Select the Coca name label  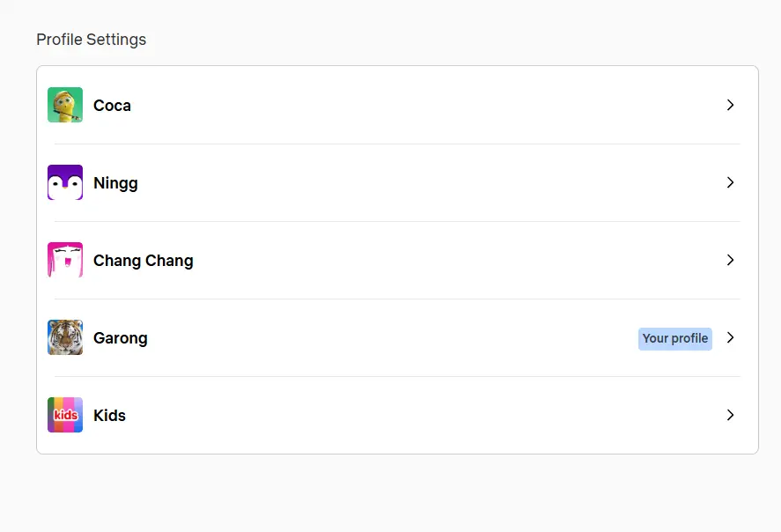click(x=112, y=106)
